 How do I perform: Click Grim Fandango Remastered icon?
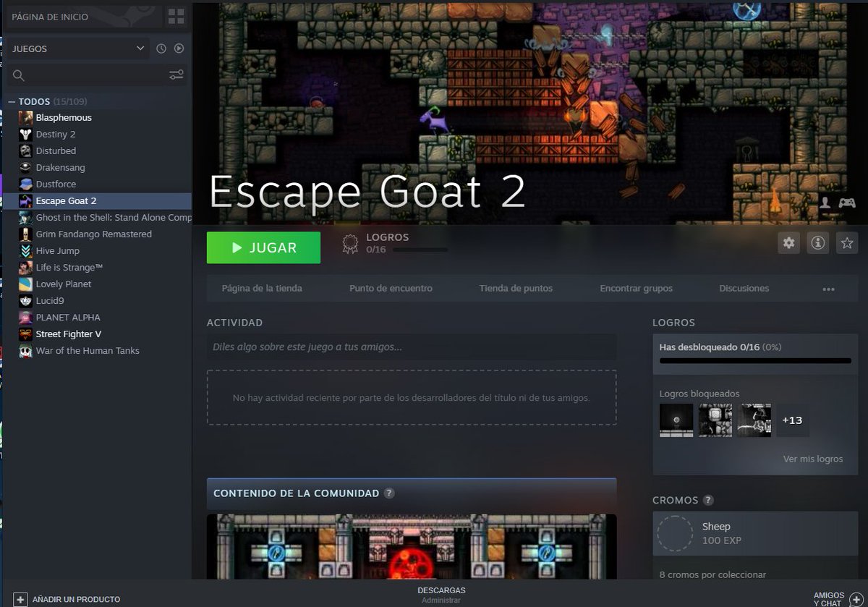tap(25, 234)
